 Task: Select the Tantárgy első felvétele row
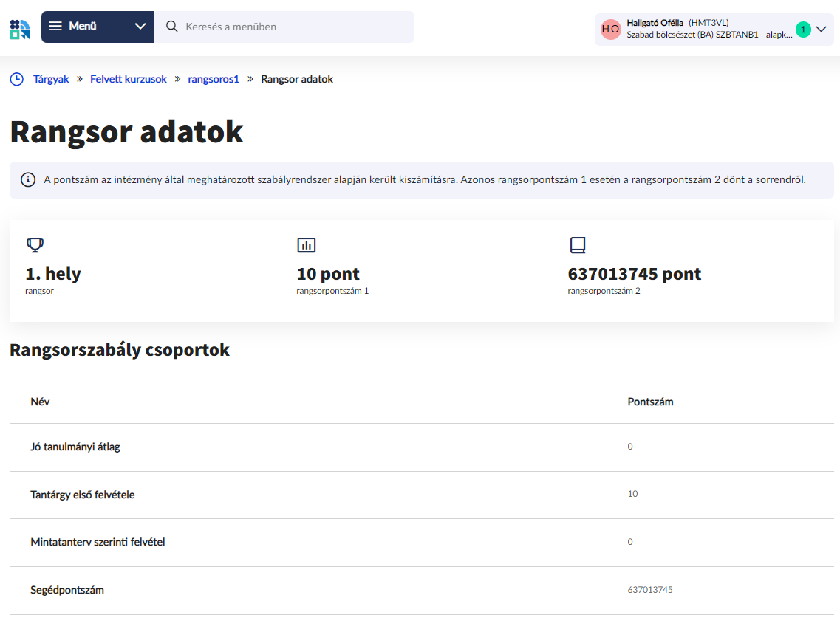coord(82,495)
